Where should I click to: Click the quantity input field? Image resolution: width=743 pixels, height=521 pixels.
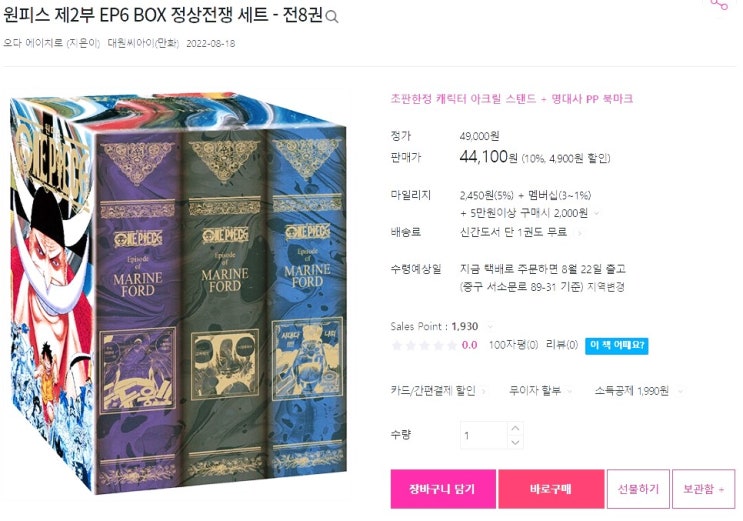click(484, 435)
